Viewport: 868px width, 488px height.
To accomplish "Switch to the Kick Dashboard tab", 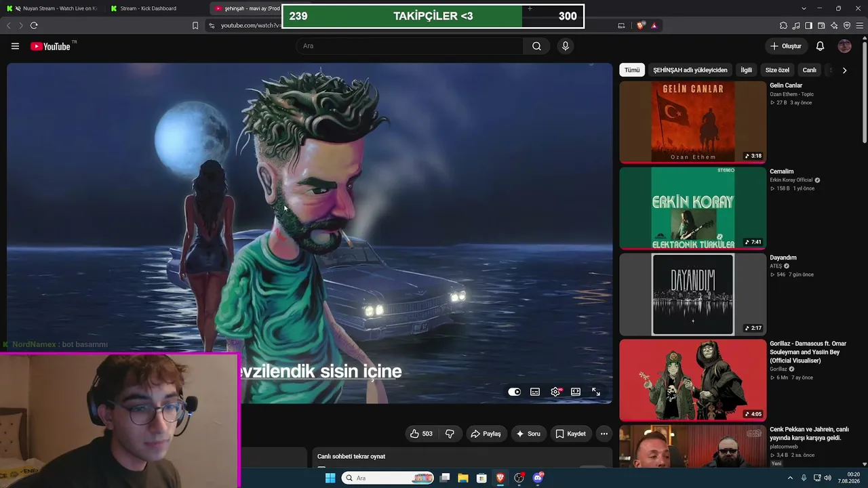I will [149, 8].
